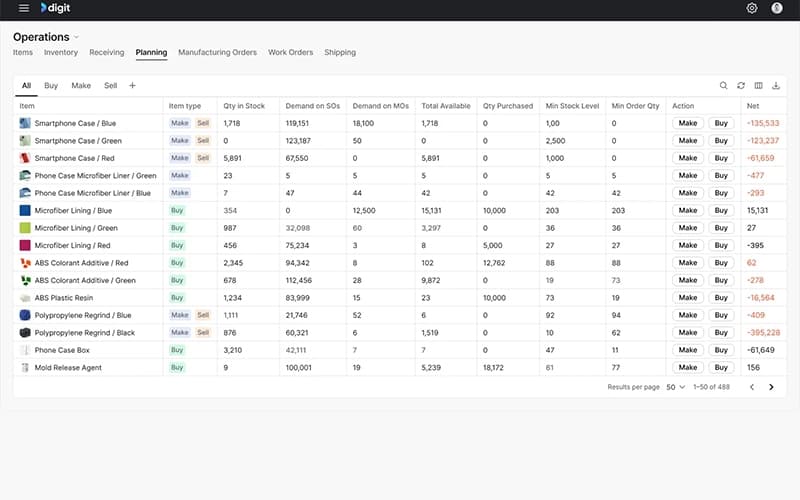Viewport: 800px width, 500px height.
Task: Download the table data
Action: click(776, 86)
